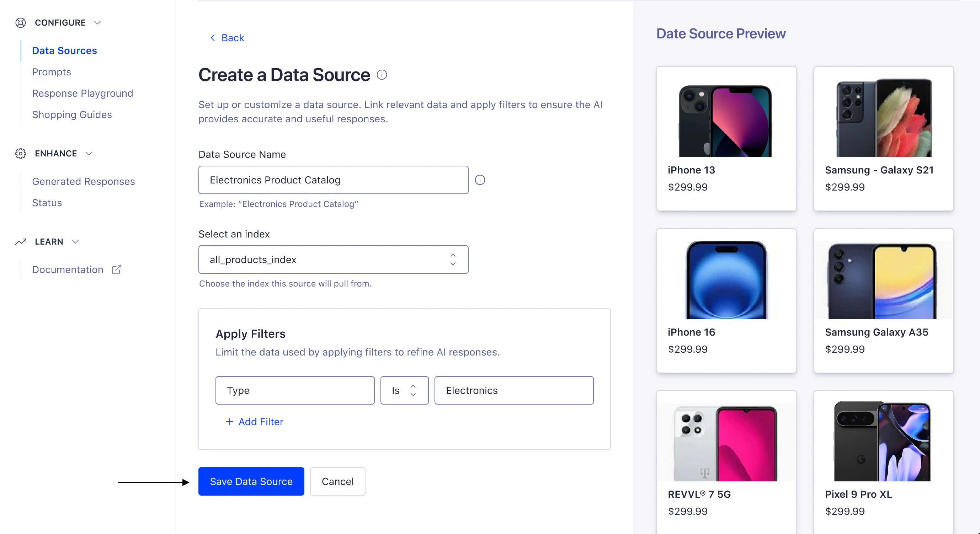Click the plus icon for Add Filter
The height and width of the screenshot is (534, 980).
[x=229, y=421]
